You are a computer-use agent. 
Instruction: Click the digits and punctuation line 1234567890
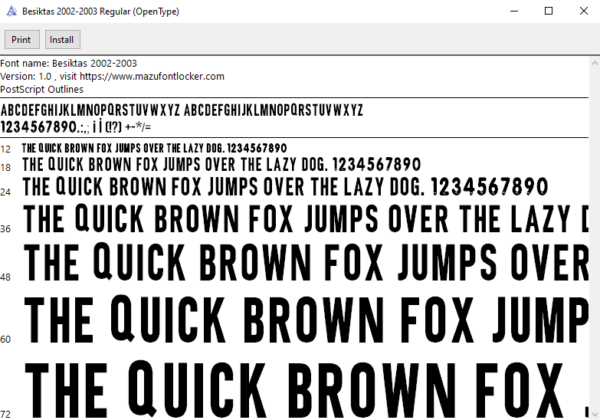coord(76,127)
